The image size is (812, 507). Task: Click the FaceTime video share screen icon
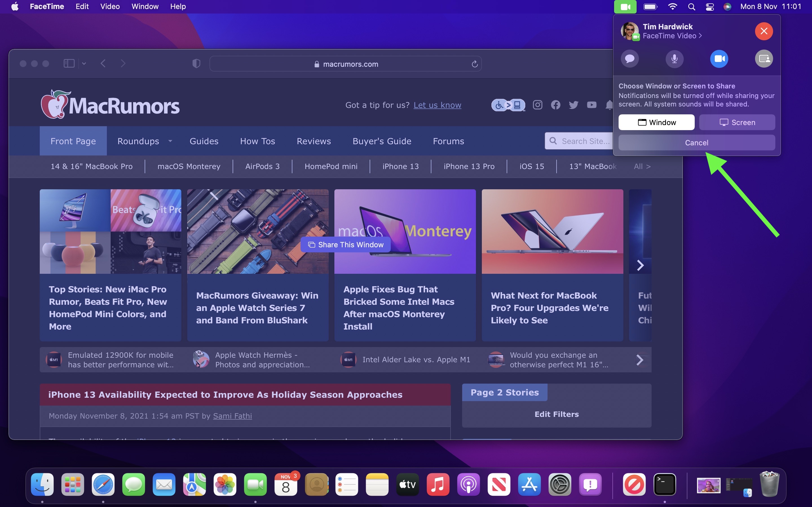pyautogui.click(x=764, y=58)
